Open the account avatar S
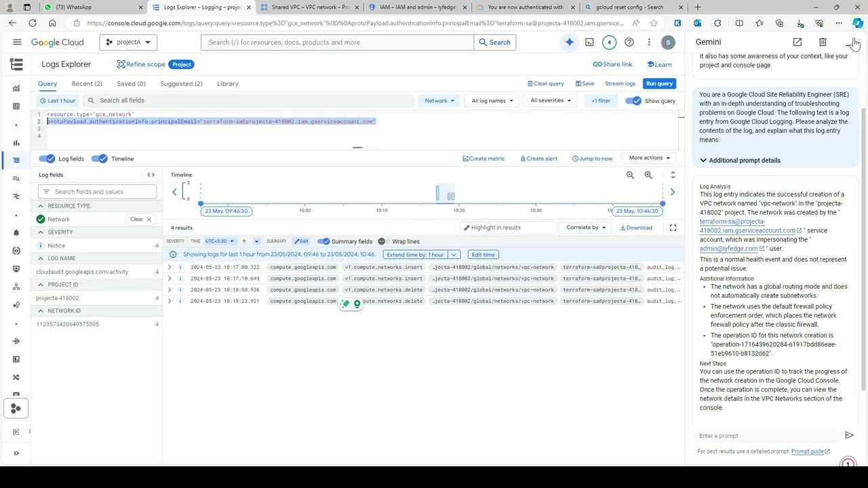The image size is (868, 488). [x=668, y=42]
